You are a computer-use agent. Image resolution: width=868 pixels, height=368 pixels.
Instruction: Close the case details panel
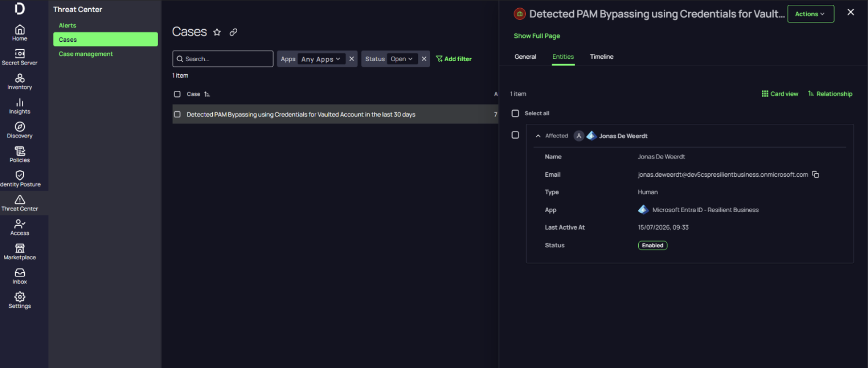[x=851, y=12]
